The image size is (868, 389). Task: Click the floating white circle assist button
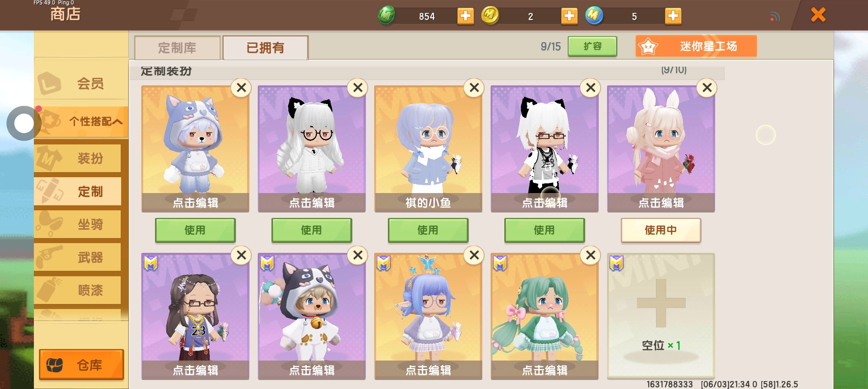pos(24,124)
